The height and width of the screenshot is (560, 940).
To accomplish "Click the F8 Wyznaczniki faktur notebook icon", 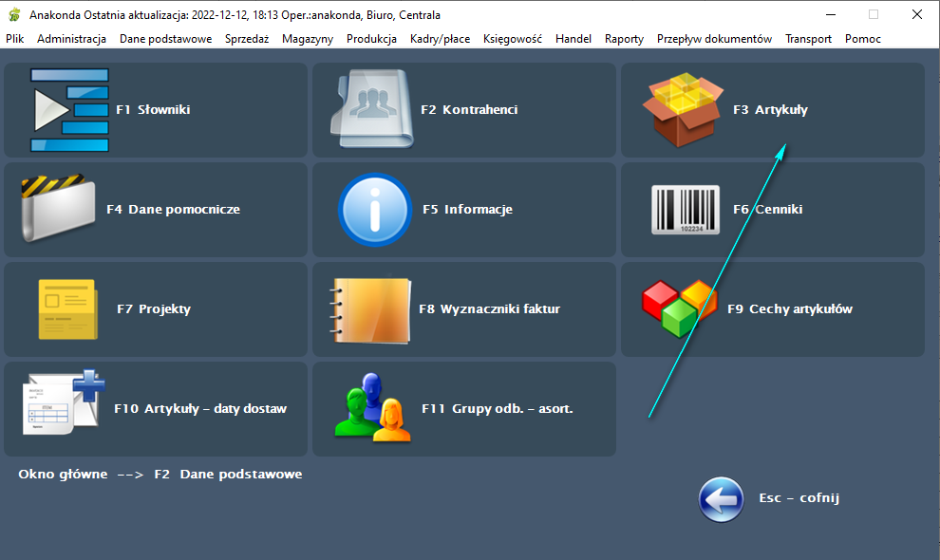I will [370, 310].
